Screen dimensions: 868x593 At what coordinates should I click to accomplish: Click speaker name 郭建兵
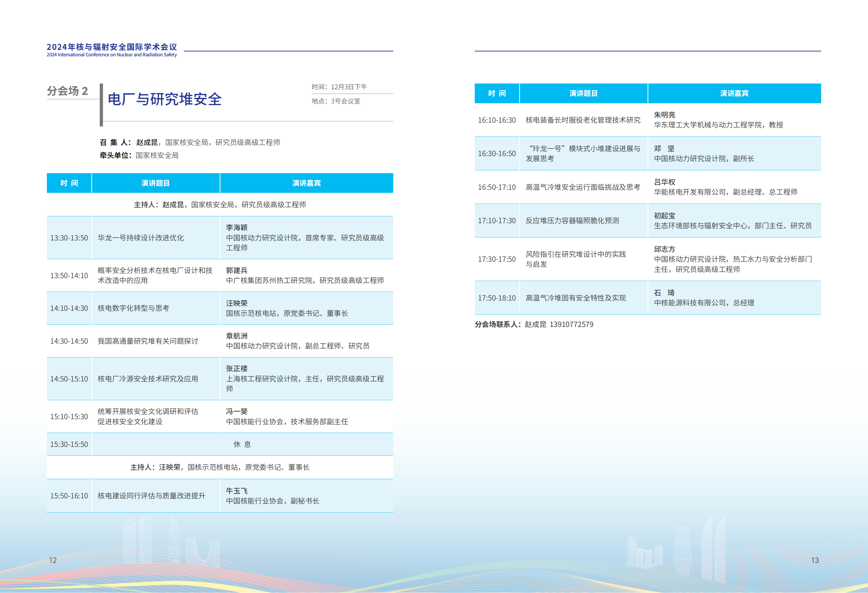click(x=237, y=270)
